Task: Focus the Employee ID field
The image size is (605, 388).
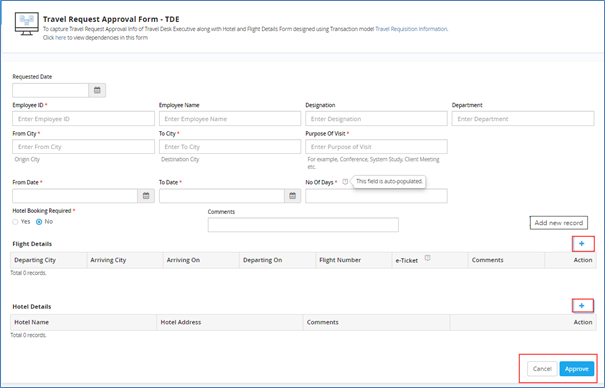Action: click(83, 119)
